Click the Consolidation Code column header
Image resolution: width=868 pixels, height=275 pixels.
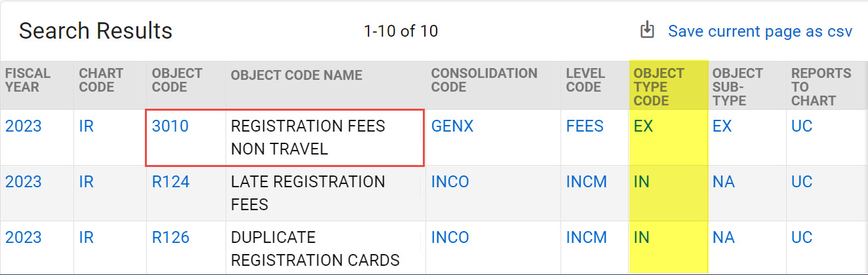(x=484, y=81)
